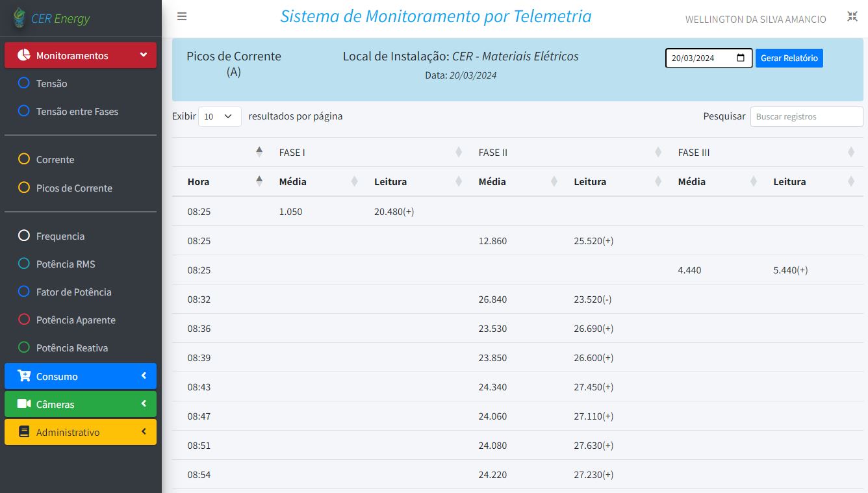Sort table by Hora column
Viewport: 868px width, 493px height.
click(x=198, y=182)
